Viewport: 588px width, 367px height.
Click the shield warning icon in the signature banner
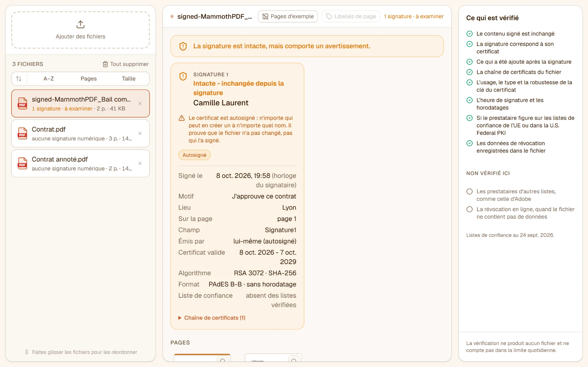coord(183,46)
